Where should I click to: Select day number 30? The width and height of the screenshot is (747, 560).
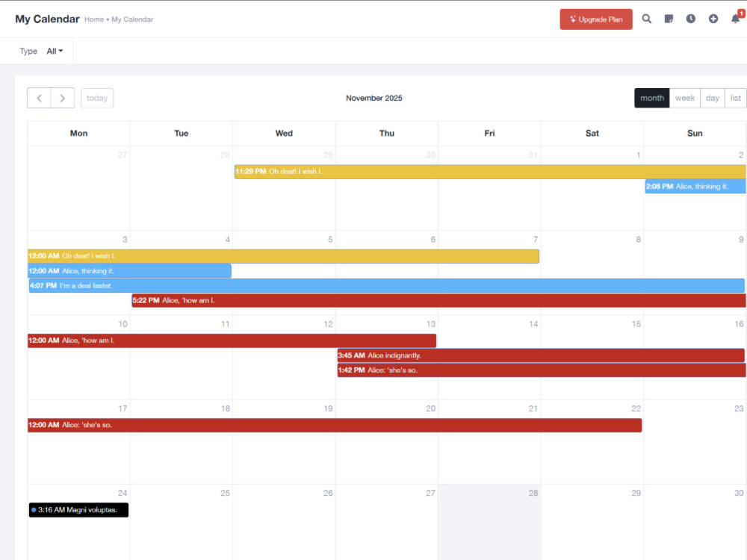coord(739,493)
